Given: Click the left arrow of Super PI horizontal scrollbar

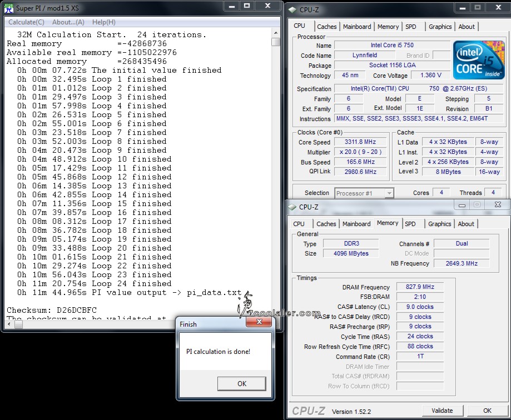Looking at the screenshot, I should point(9,324).
